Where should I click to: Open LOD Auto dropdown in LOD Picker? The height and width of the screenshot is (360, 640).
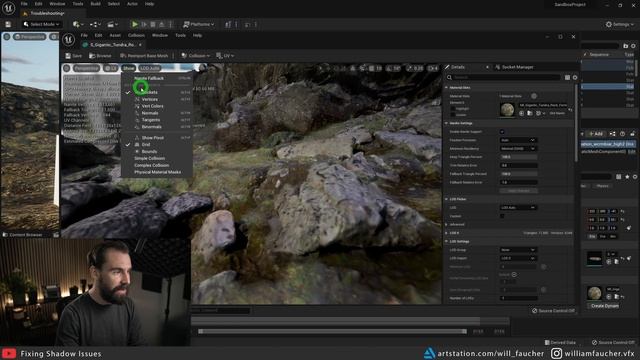pos(518,207)
